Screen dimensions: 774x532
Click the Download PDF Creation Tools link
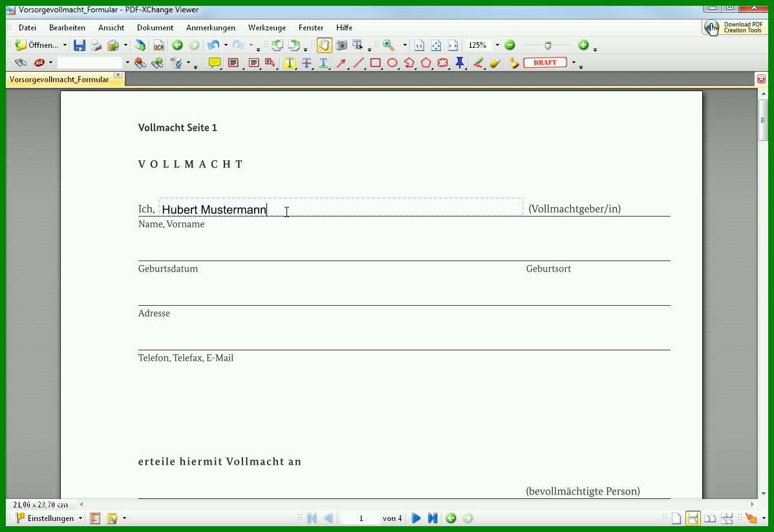735,28
